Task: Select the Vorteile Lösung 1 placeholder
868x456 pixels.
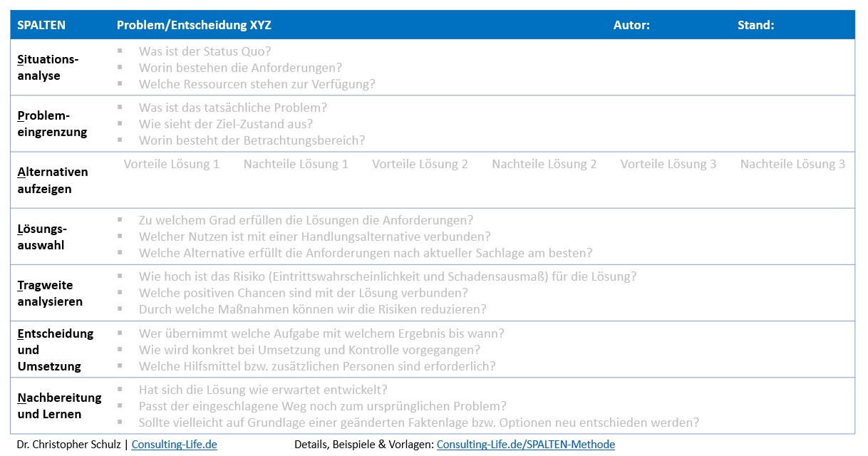Action: [172, 165]
